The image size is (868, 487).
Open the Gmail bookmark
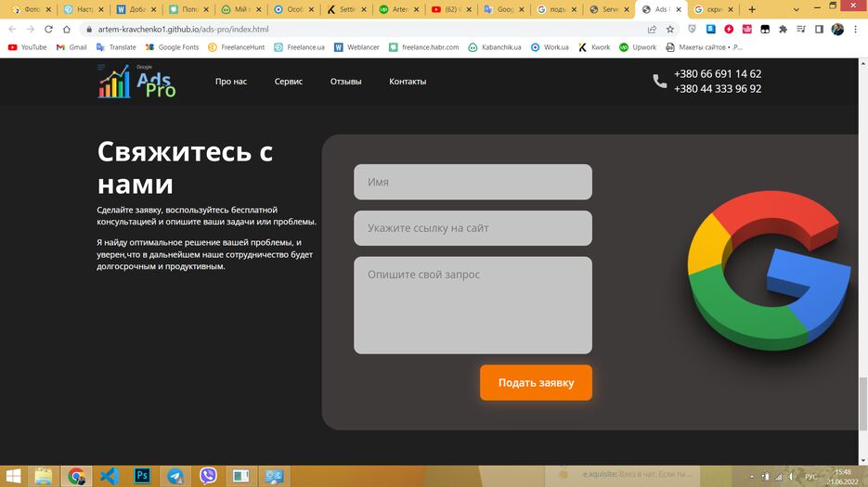pos(71,47)
